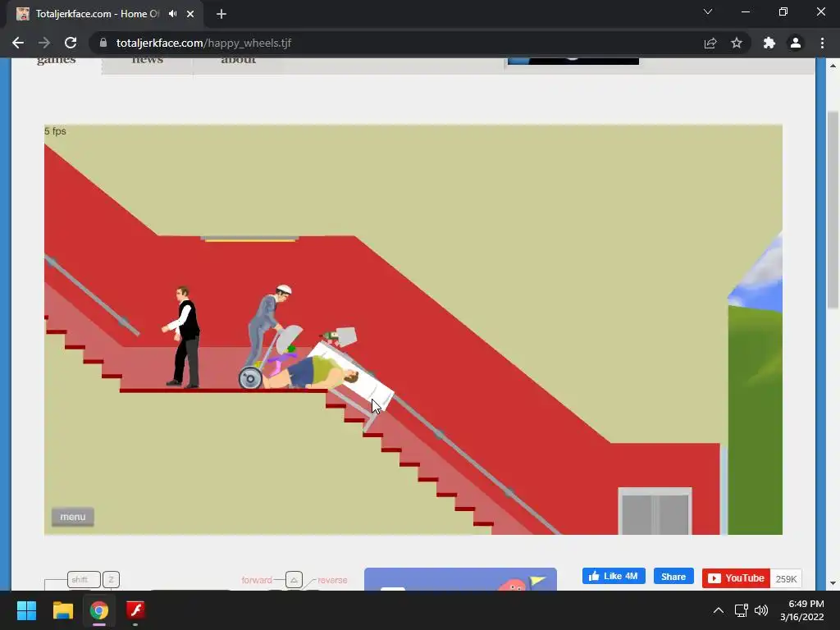Click the shift key control hint

(84, 580)
